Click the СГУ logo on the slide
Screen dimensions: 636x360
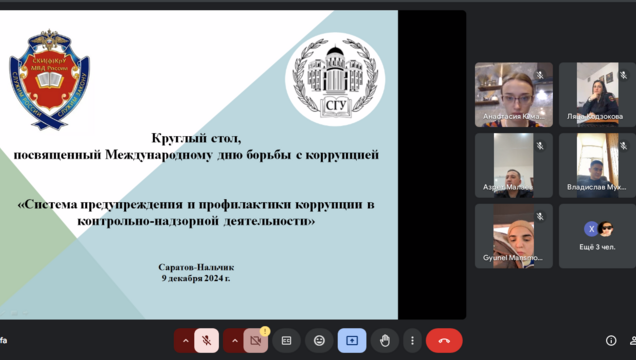[335, 79]
